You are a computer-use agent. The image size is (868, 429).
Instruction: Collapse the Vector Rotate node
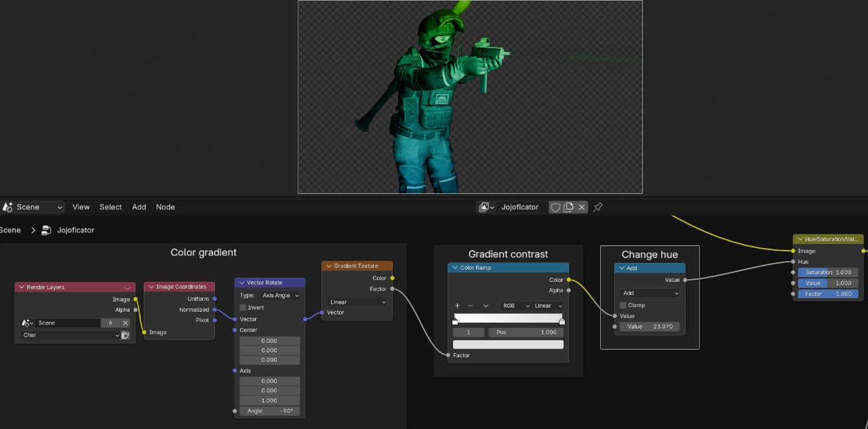tap(241, 283)
